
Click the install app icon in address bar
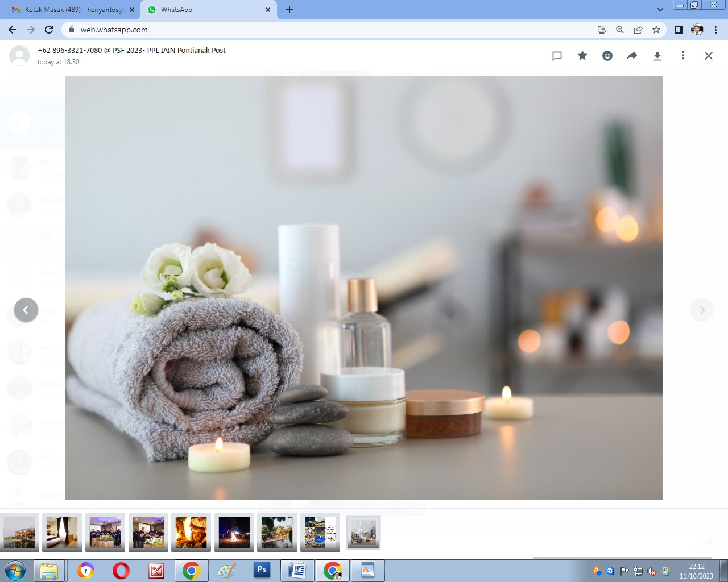click(602, 30)
